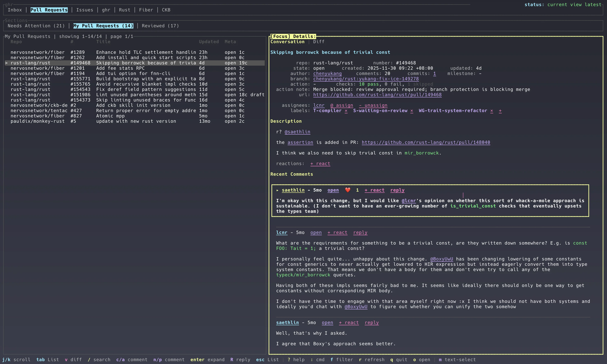React to lcnr's comment
This screenshot has height=364, width=607.
[x=338, y=233]
